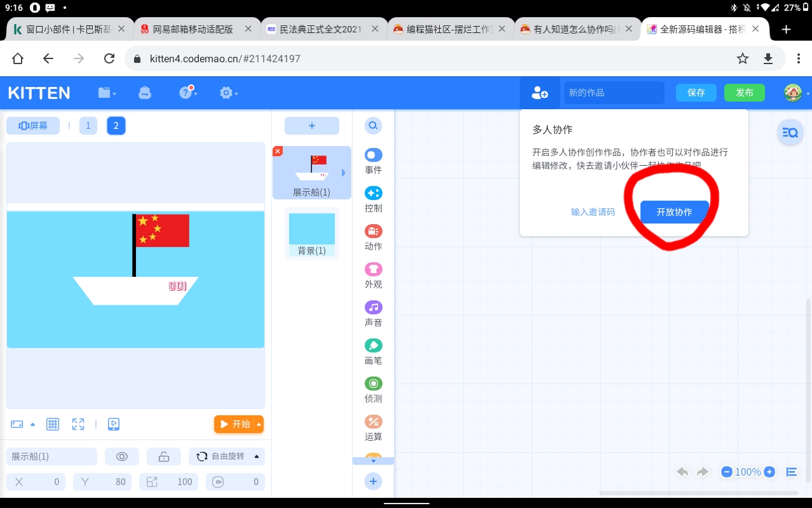Click the 输入邀请码 link
812x508 pixels.
point(593,212)
